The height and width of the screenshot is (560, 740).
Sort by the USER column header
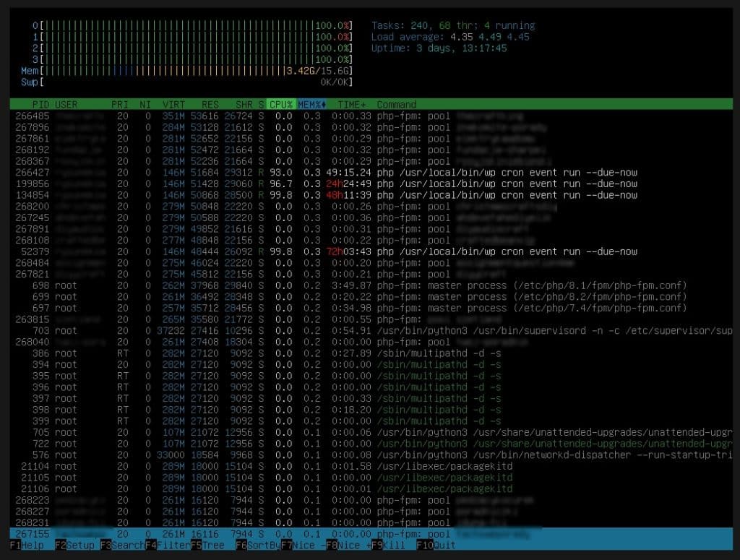click(66, 104)
